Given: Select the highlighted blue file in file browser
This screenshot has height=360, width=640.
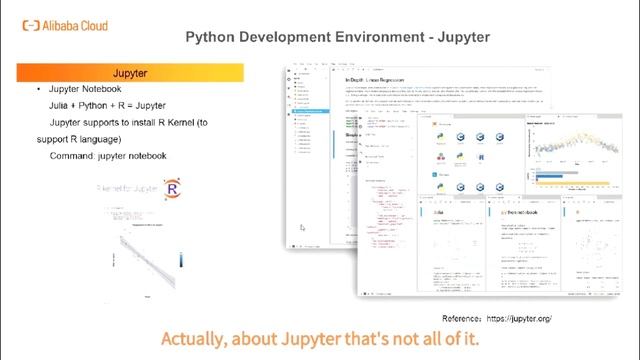Looking at the screenshot, I should (x=311, y=111).
